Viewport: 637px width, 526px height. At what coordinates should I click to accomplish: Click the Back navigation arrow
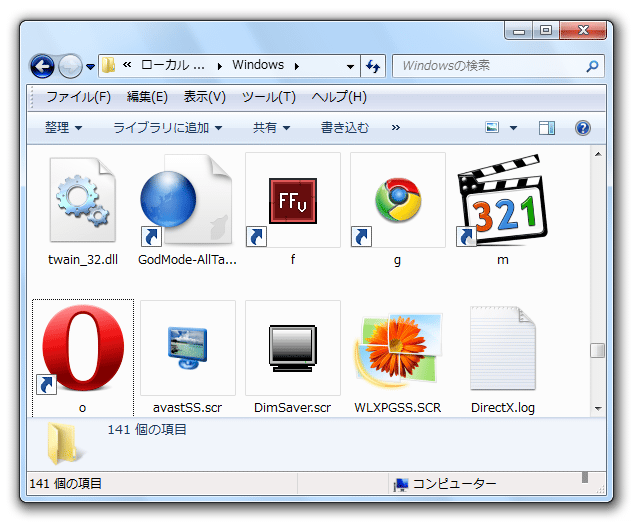[42, 66]
